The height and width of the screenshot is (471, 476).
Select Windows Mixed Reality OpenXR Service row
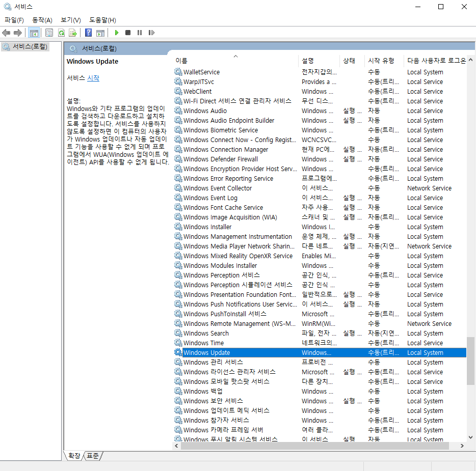coord(320,256)
